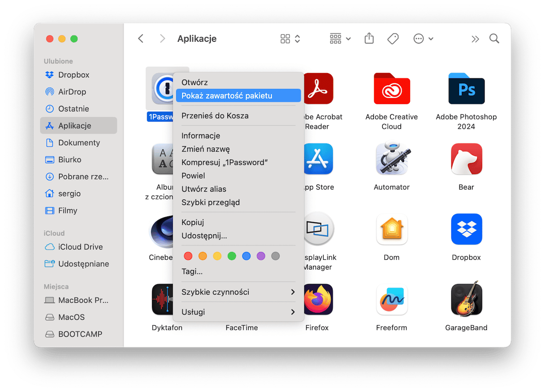Open Filmy in the sidebar
Screen dimensions: 545x392
tap(78, 211)
